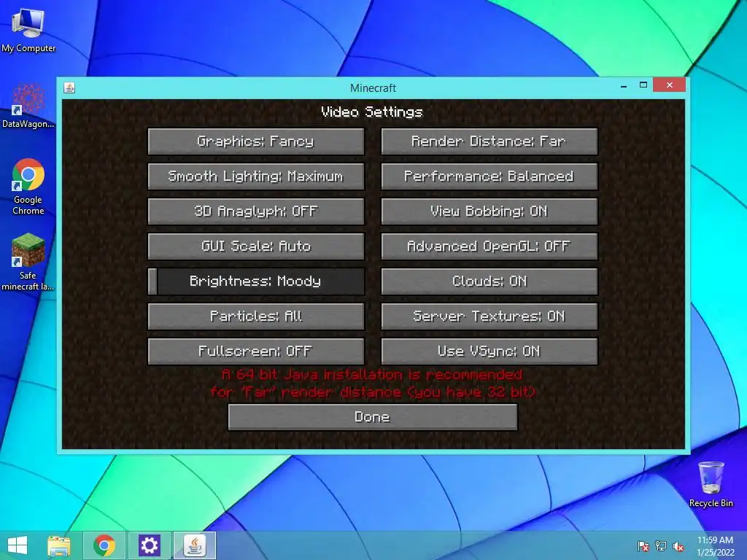The image size is (747, 560).
Task: Click the network tray icon
Action: click(661, 546)
